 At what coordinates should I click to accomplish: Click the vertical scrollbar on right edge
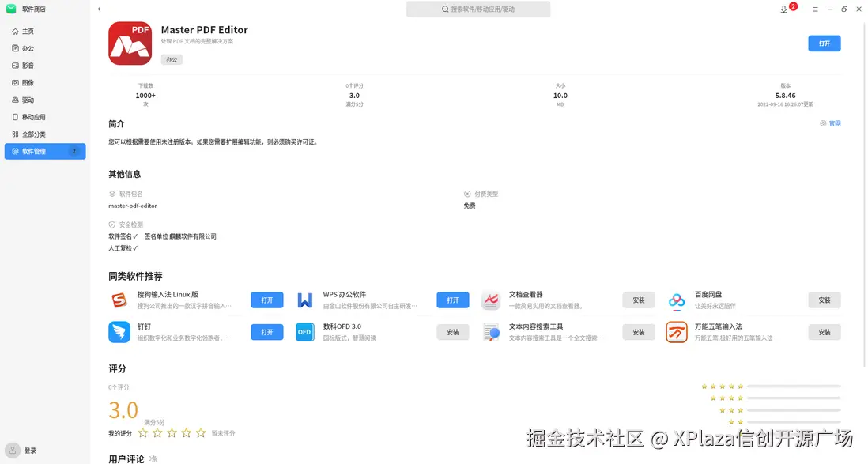coord(865,194)
